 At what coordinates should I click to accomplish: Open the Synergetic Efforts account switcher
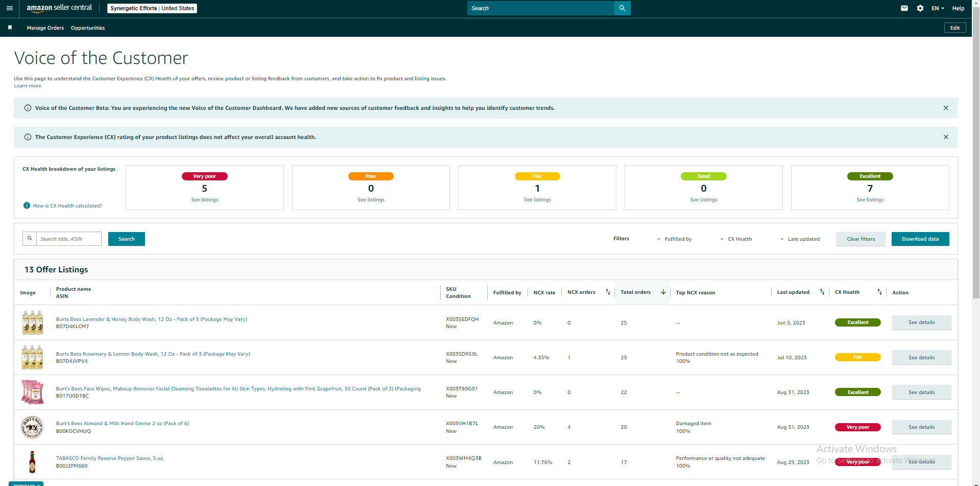[152, 8]
